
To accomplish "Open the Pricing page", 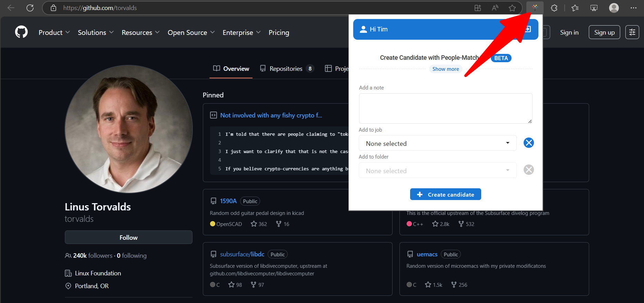I will coord(279,32).
